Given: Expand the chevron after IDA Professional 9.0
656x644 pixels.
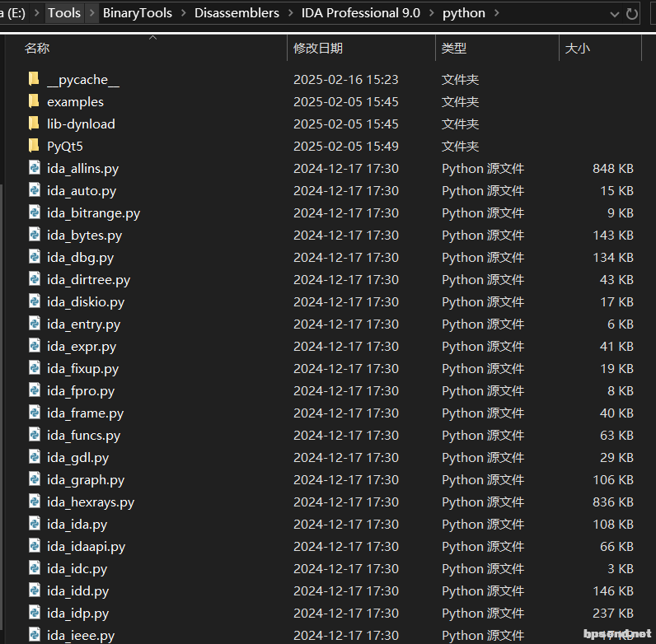Looking at the screenshot, I should point(431,13).
